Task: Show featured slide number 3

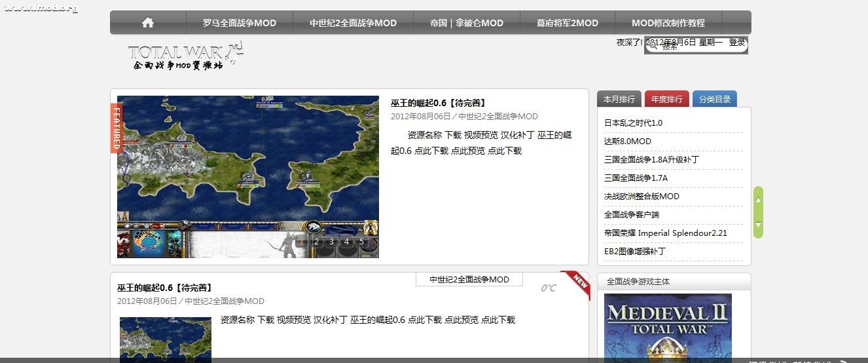Action: 332,242
